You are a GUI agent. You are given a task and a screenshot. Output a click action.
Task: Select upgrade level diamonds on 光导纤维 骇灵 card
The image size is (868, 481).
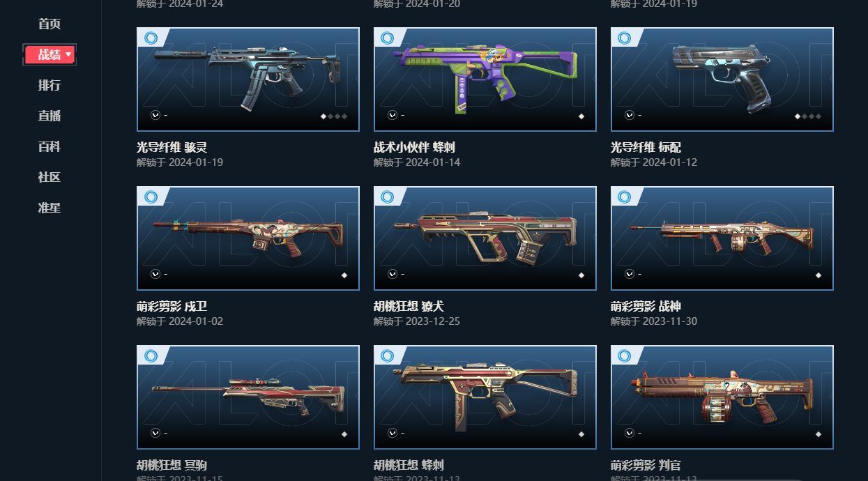pyautogui.click(x=334, y=116)
